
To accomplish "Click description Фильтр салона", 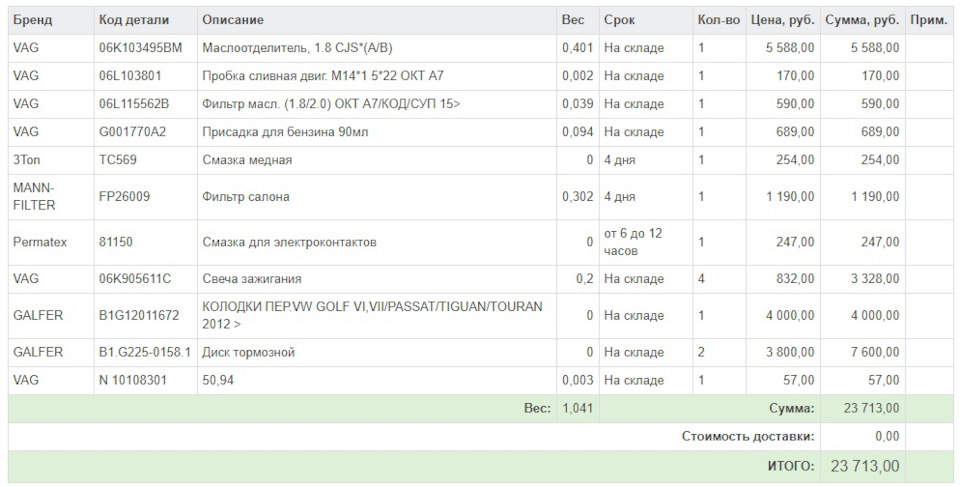I will [246, 197].
